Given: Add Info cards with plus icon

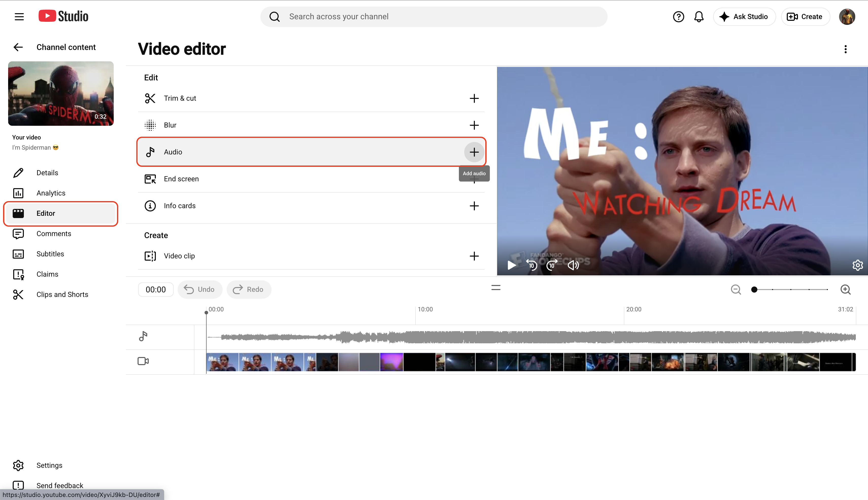Looking at the screenshot, I should 474,206.
